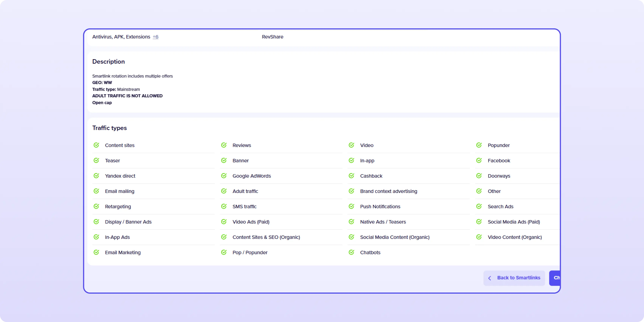The width and height of the screenshot is (644, 322).
Task: Click the check icon beside Popunder
Action: [x=479, y=145]
